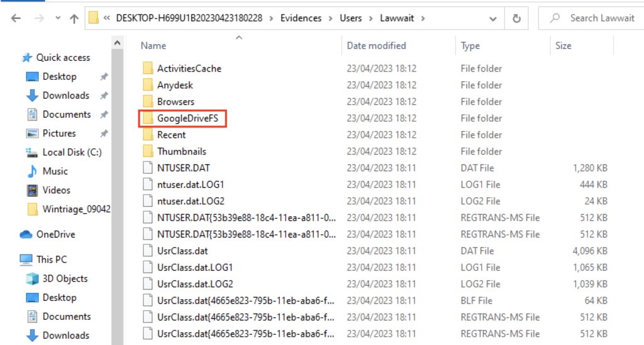
Task: Sort by the Date modified column
Action: [x=376, y=45]
